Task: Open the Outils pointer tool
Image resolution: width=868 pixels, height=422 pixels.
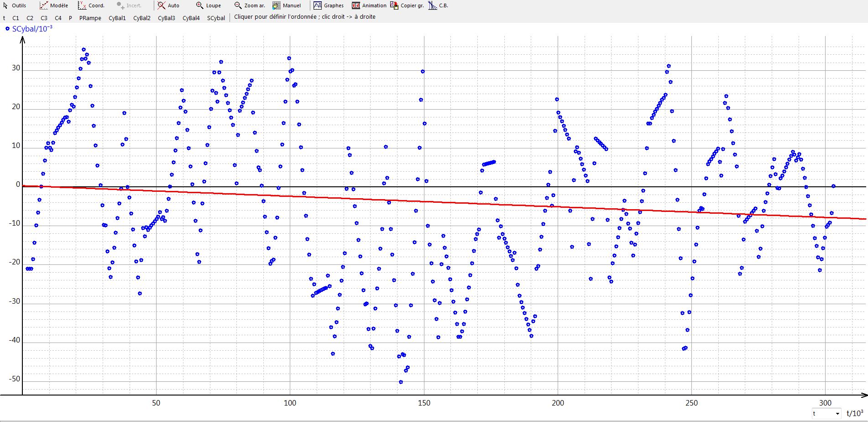Action: [x=15, y=5]
